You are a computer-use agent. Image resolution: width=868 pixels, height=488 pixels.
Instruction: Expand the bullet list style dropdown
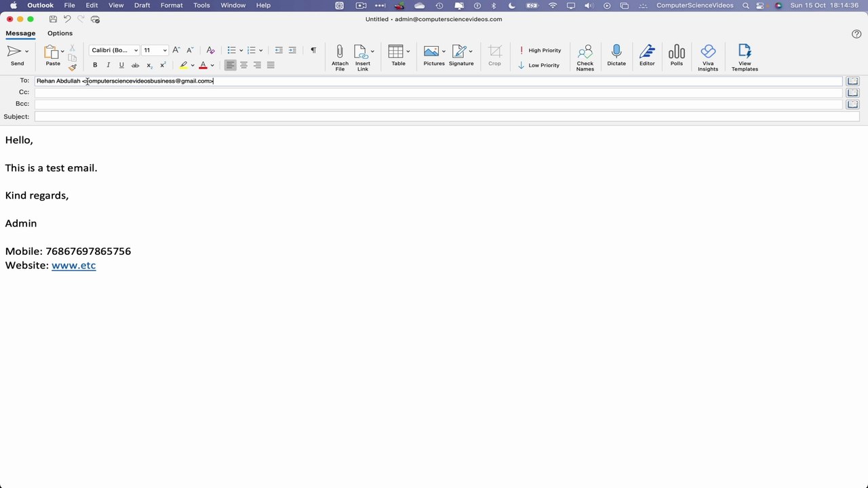click(241, 51)
